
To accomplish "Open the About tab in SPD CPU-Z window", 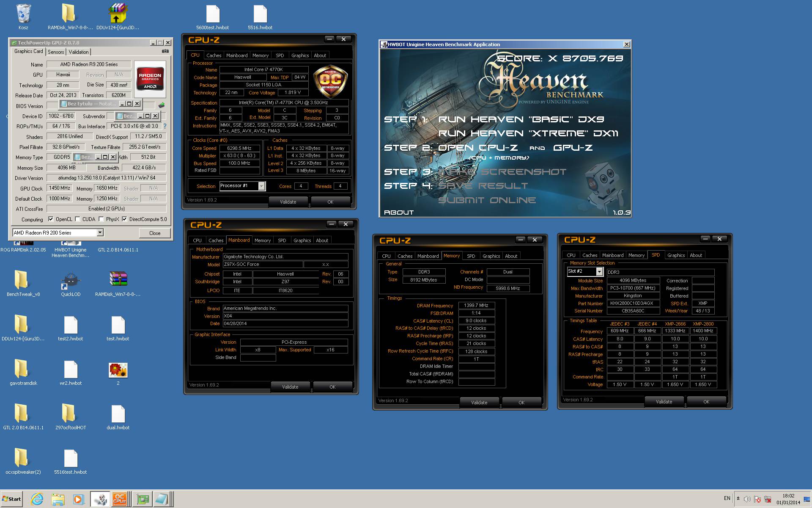I will pyautogui.click(x=696, y=255).
